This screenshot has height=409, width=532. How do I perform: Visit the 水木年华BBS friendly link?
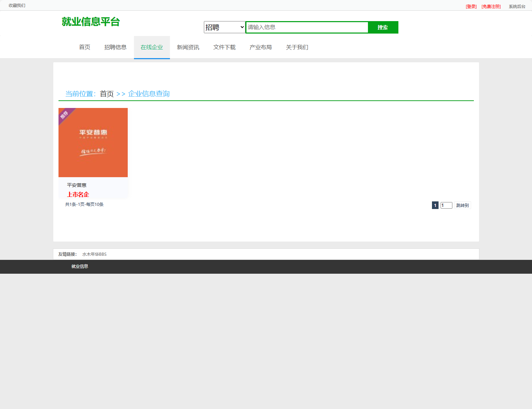94,254
